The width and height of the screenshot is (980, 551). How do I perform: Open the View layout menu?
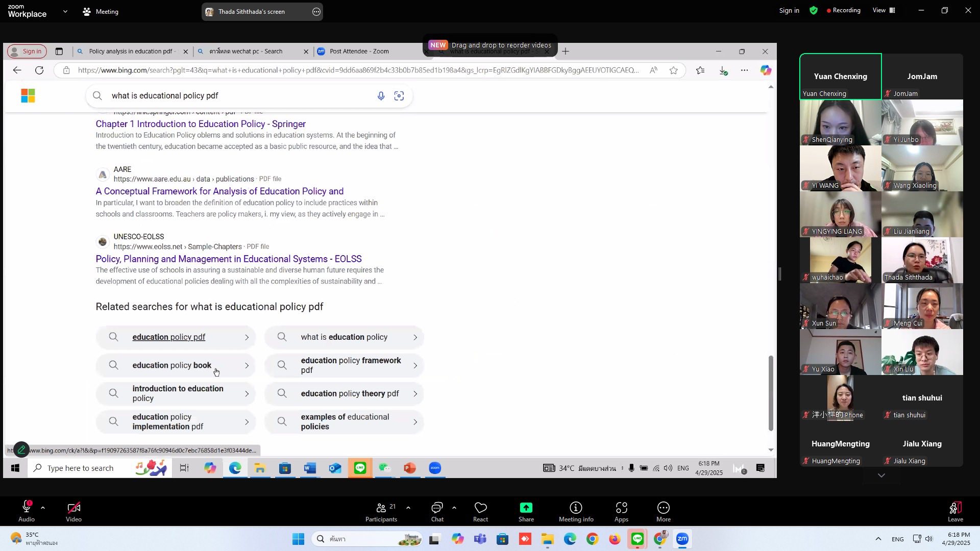pos(884,10)
